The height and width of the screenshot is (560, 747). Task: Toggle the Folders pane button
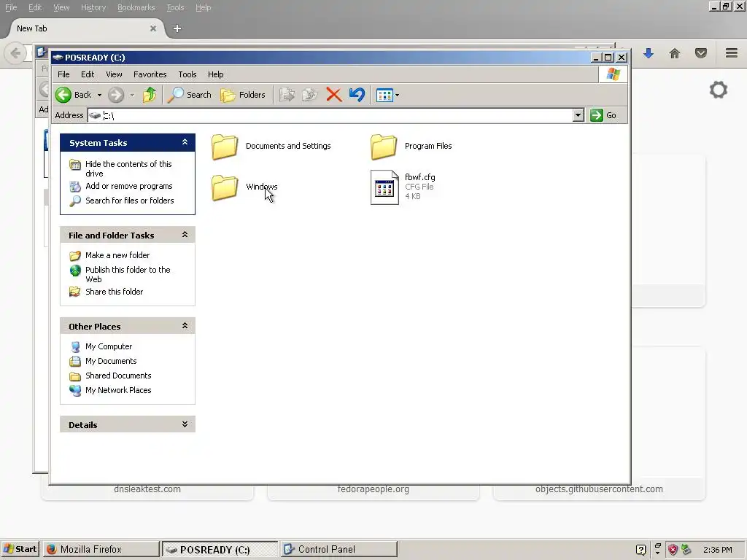pyautogui.click(x=243, y=95)
